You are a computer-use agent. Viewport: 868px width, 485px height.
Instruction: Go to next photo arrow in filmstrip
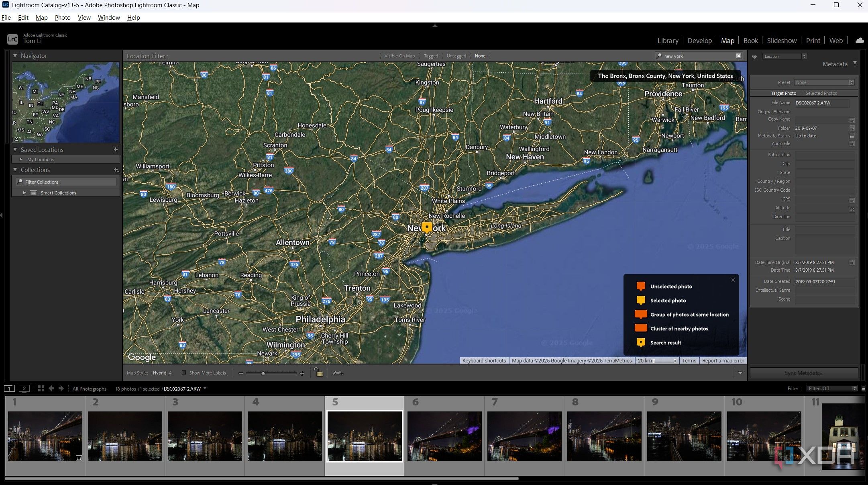pyautogui.click(x=61, y=389)
